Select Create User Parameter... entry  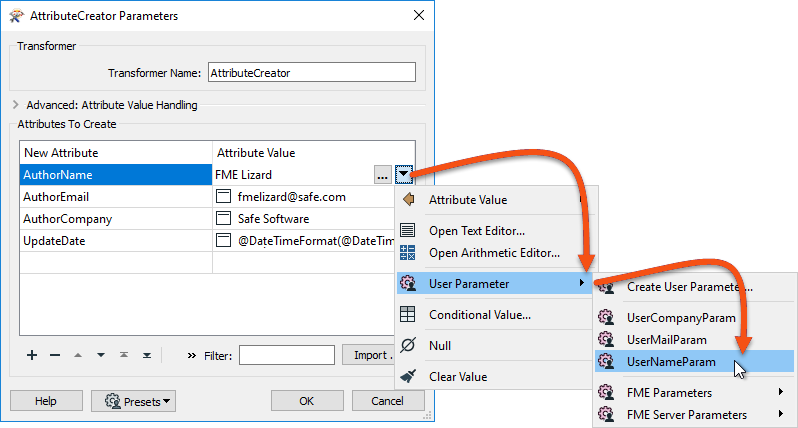(x=690, y=287)
